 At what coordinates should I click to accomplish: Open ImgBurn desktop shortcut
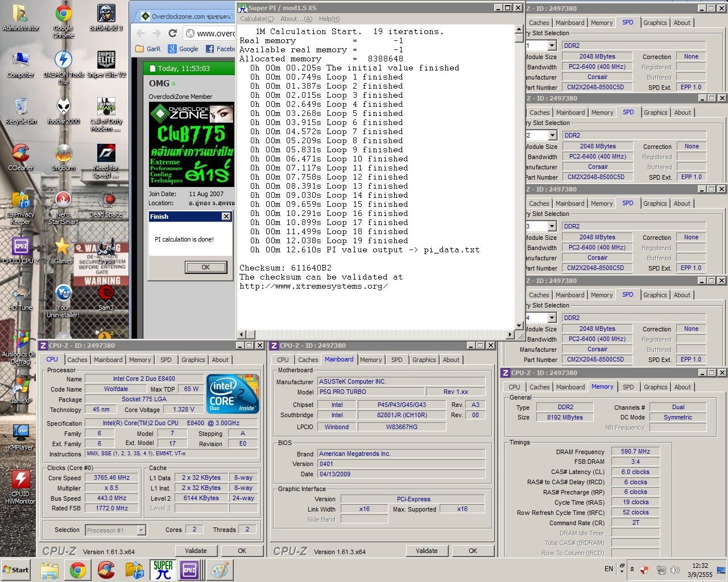pyautogui.click(x=63, y=156)
